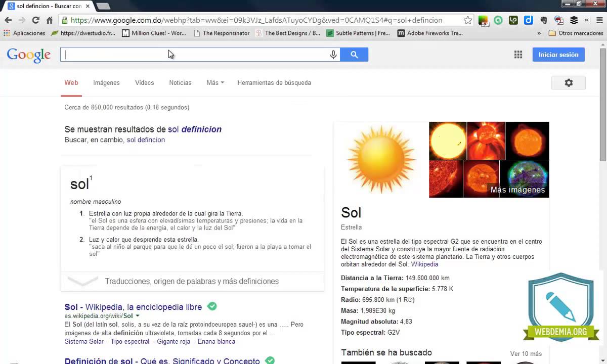The image size is (607, 364).
Task: Switch to the Noticias tab
Action: tap(180, 83)
